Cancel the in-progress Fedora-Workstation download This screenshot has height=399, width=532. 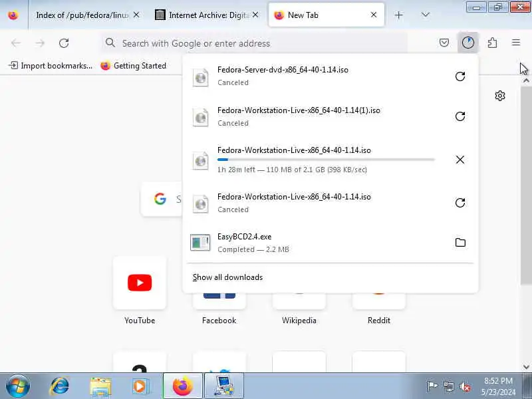[x=460, y=160]
